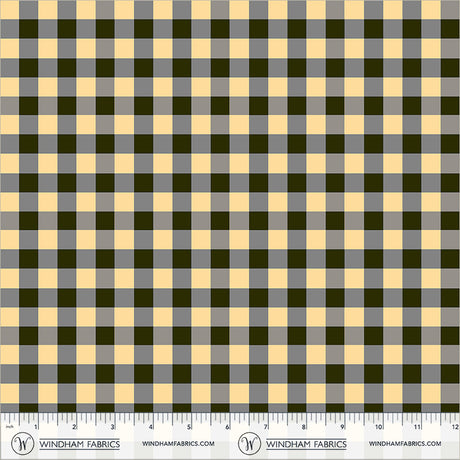
Task: Click WINDHAM FABRICS text beneath ruler mark 2
Action: [x=80, y=444]
